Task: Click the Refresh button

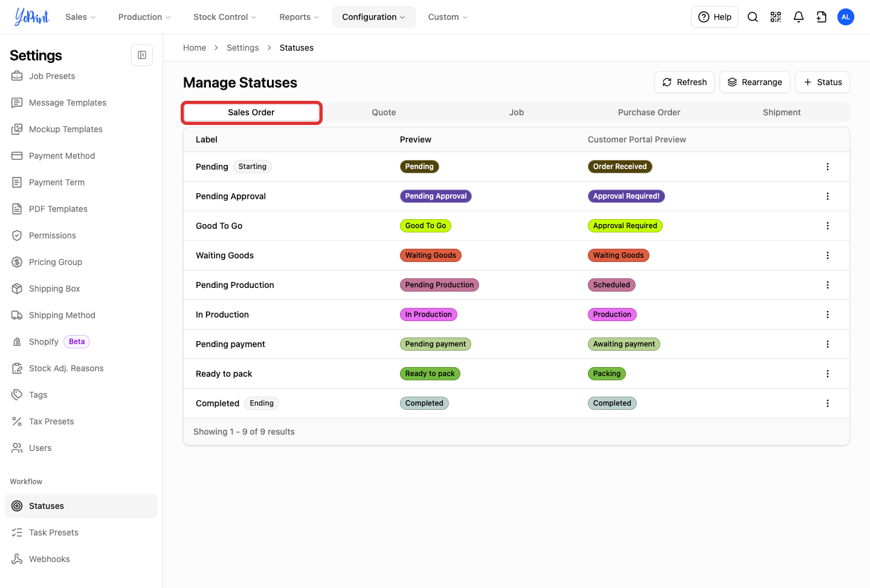Action: pos(685,82)
